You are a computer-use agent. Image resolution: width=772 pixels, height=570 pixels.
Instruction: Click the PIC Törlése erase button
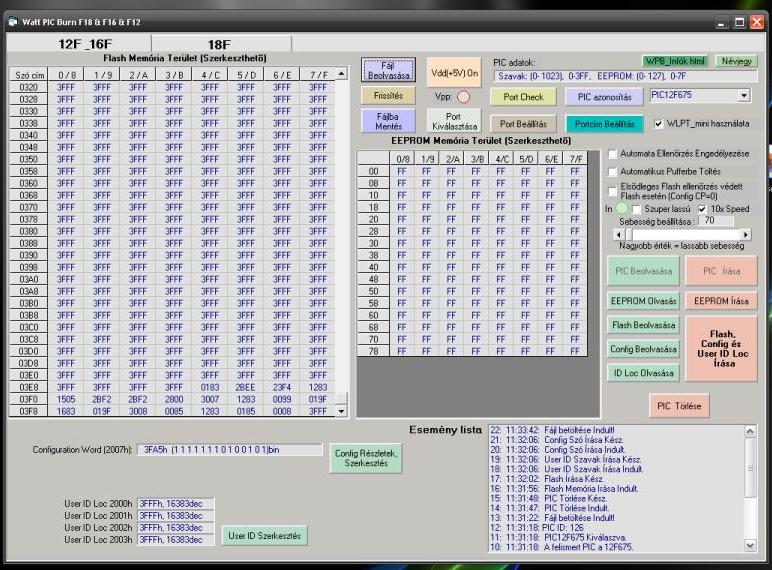pos(679,406)
